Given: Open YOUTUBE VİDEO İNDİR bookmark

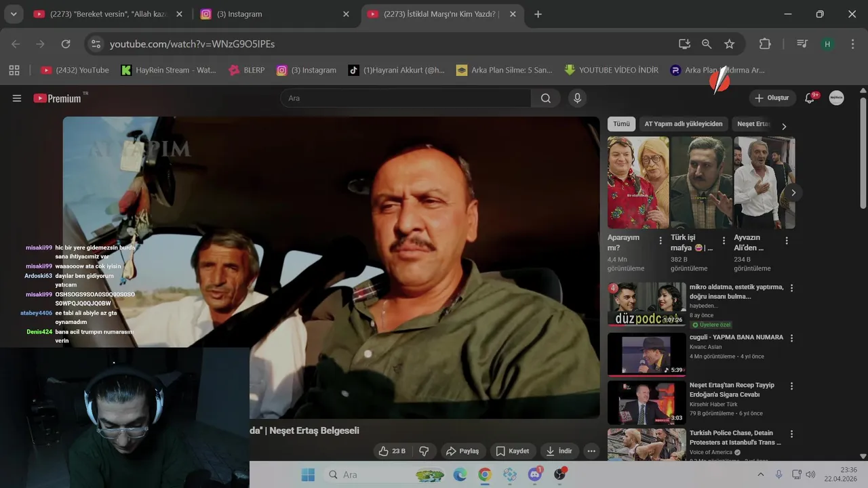Looking at the screenshot, I should pyautogui.click(x=611, y=70).
